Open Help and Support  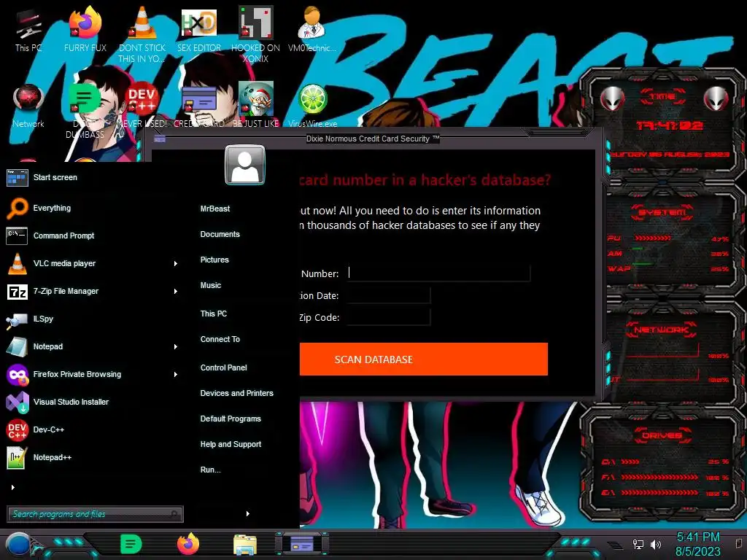(x=231, y=444)
